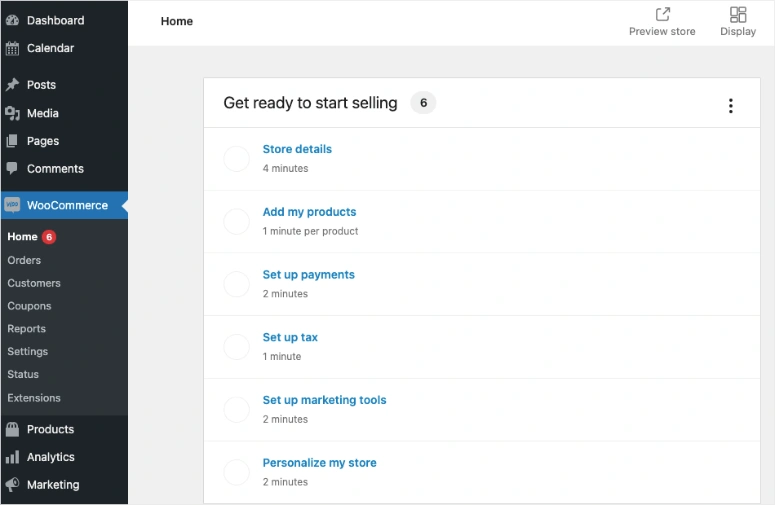Image resolution: width=775 pixels, height=505 pixels.
Task: Check the circle beside Add my products
Action: (x=236, y=222)
